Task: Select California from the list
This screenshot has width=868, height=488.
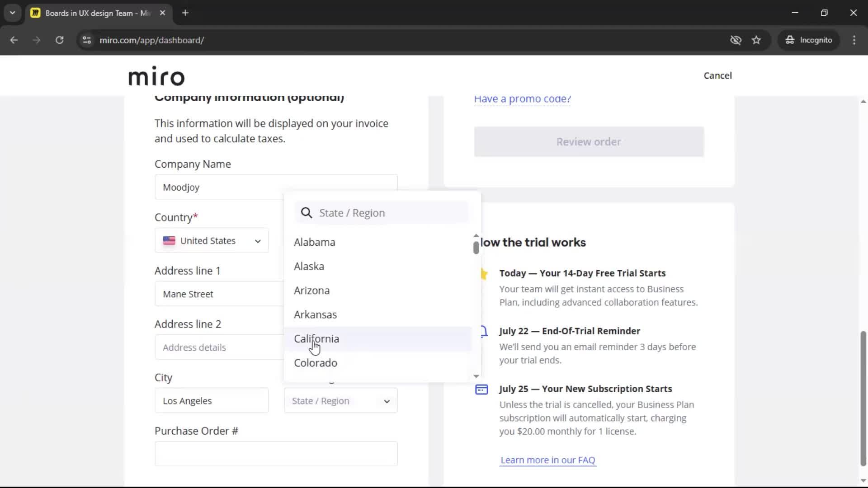Action: pos(378,339)
